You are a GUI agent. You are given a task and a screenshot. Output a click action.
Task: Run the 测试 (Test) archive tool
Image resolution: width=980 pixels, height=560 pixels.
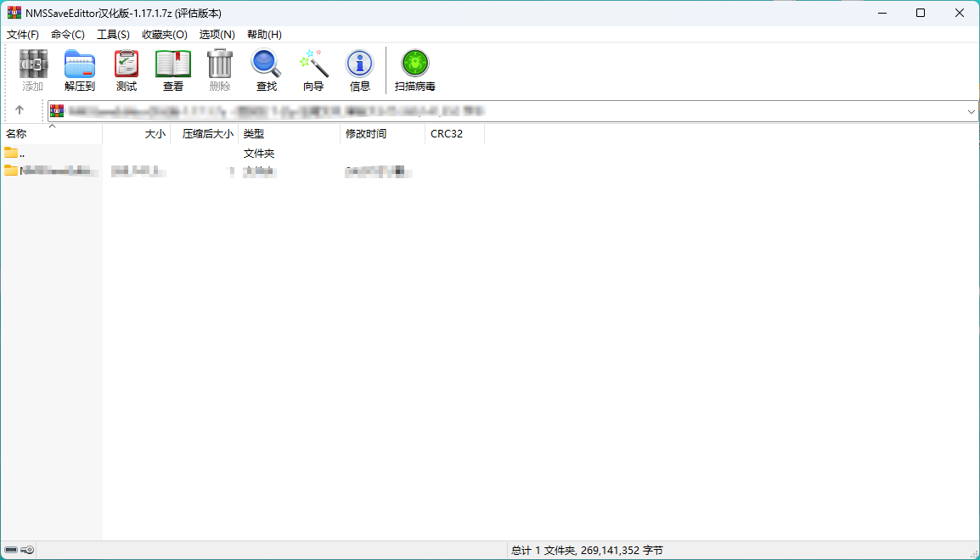pos(127,70)
